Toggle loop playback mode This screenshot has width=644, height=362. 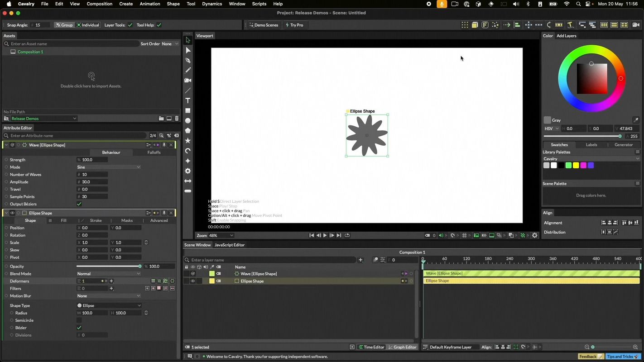(347, 235)
